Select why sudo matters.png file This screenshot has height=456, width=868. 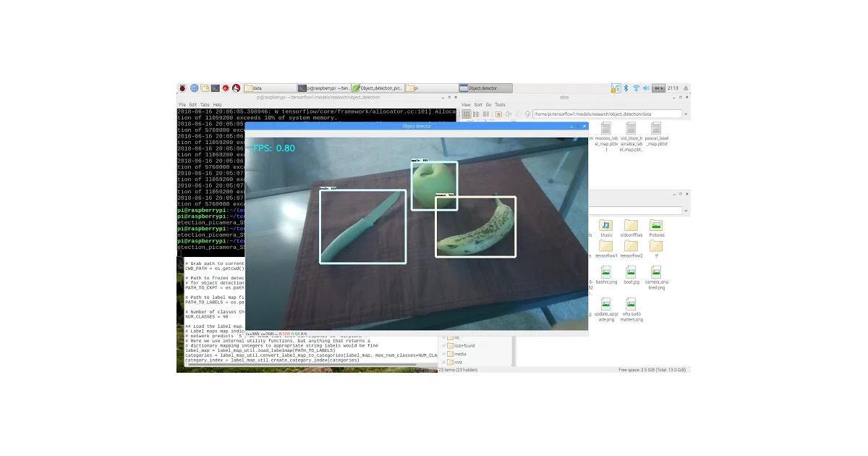tap(631, 310)
